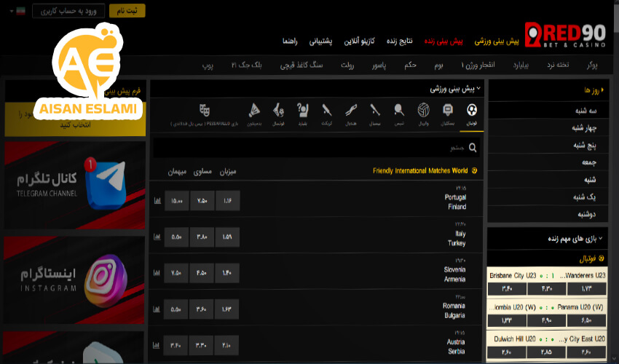Click the yellow sign-up button

click(x=127, y=11)
